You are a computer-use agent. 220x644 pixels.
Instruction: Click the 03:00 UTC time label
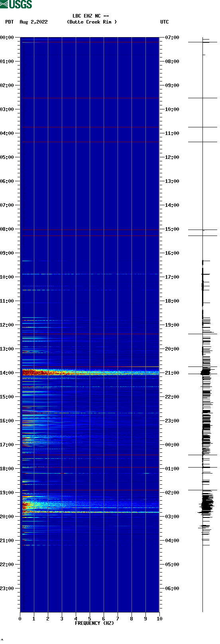pyautogui.click(x=172, y=517)
